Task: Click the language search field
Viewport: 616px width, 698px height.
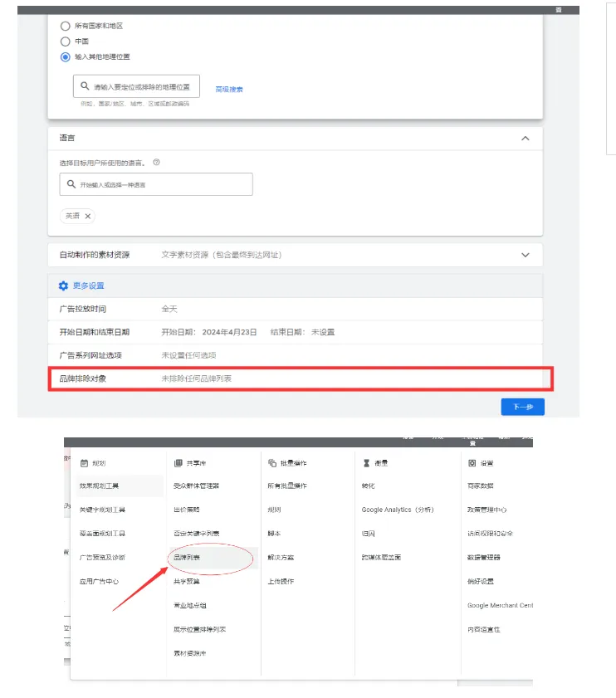Action: 156,184
